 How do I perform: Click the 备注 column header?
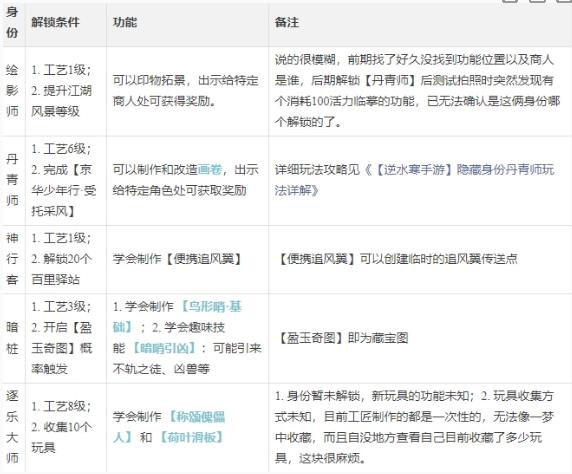[x=287, y=22]
